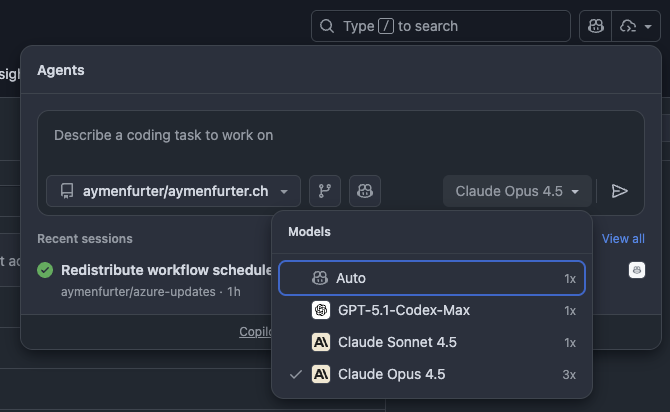Click the 3x multiplier next to Claude Opus 4.5
The width and height of the screenshot is (670, 412).
[569, 375]
